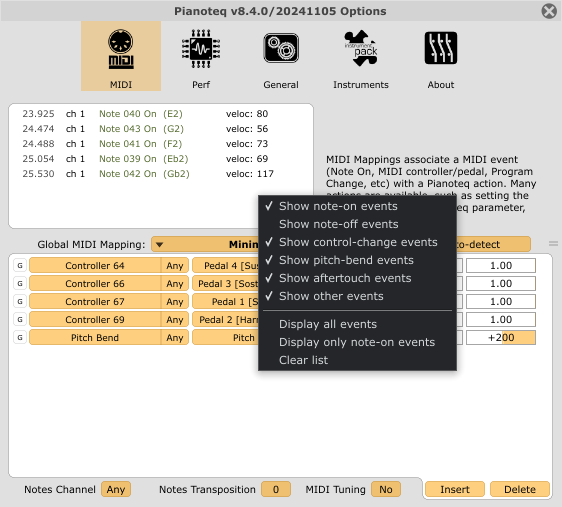Image resolution: width=562 pixels, height=507 pixels.
Task: Open the Pedal 3 action selector
Action: coord(225,283)
